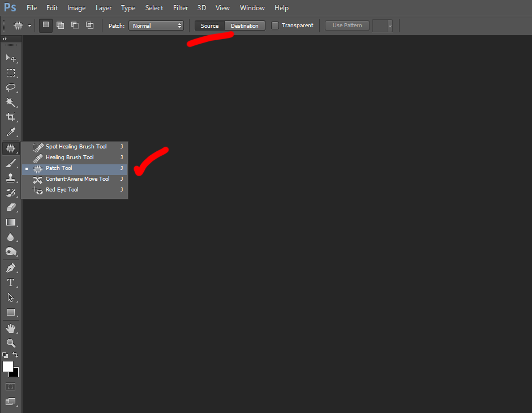Select the Pen tool
Screen dimensions: 532x413
pos(11,267)
